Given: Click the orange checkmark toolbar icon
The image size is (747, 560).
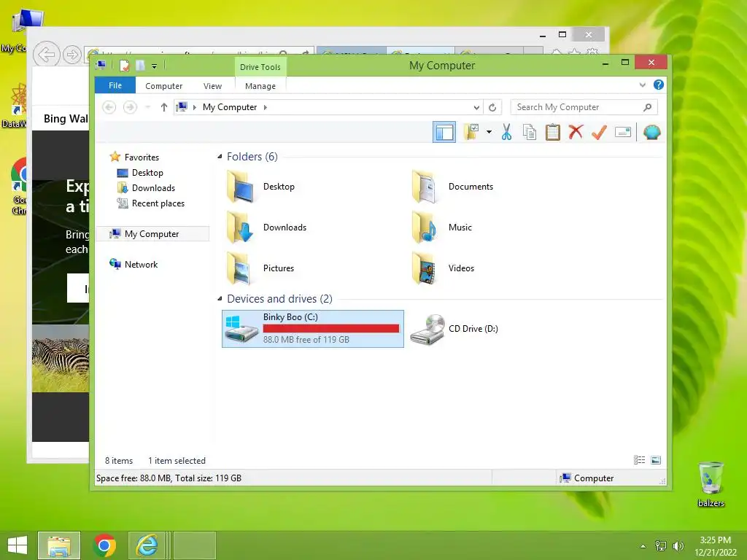Looking at the screenshot, I should point(599,132).
